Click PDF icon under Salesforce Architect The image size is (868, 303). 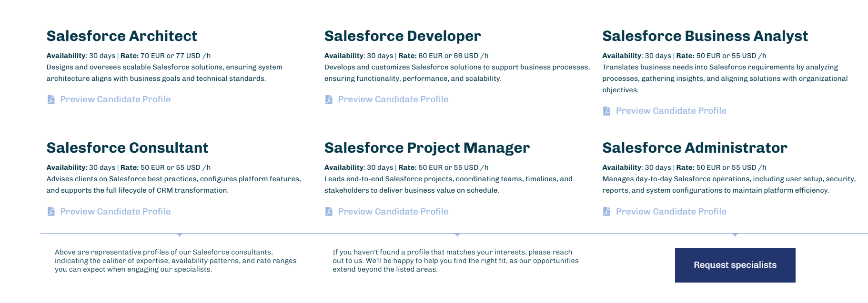click(x=51, y=99)
